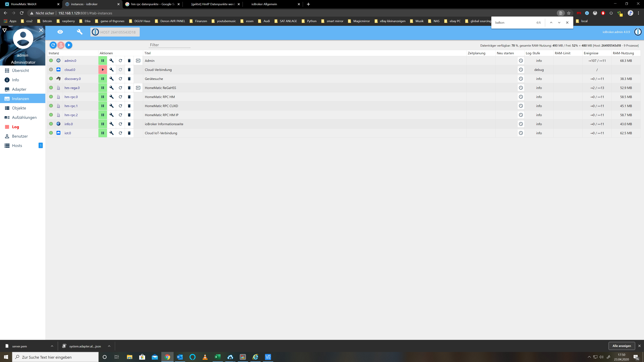Viewport: 644px width, 362px height.
Task: Collapse the sidebar menu triangle
Action: click(5, 30)
